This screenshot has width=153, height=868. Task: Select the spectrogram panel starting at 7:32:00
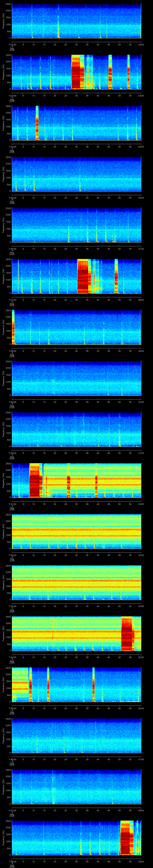[76, 532]
